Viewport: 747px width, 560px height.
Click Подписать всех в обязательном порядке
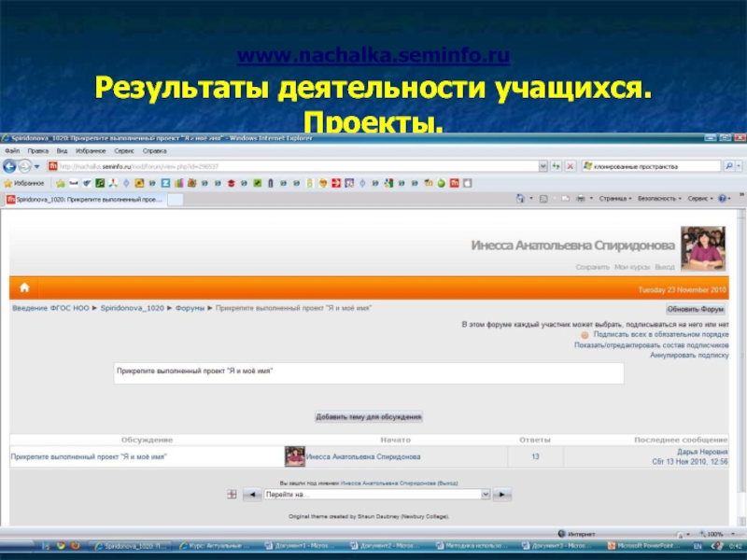coord(661,334)
